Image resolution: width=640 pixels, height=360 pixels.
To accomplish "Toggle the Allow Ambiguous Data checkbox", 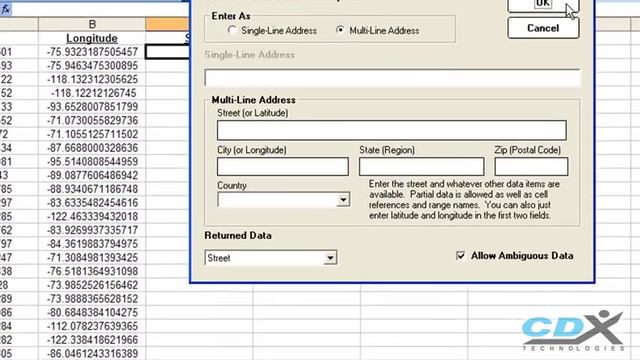I will (460, 256).
